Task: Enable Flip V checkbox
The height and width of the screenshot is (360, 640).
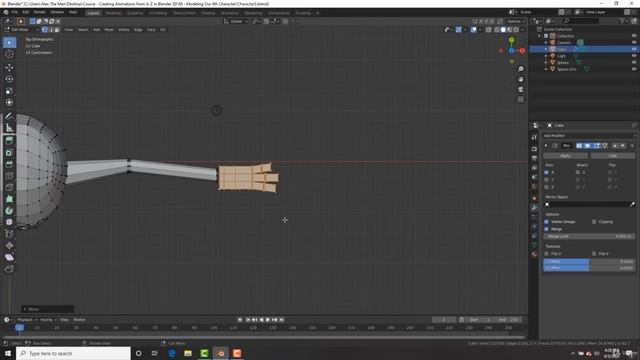Action: 594,253
